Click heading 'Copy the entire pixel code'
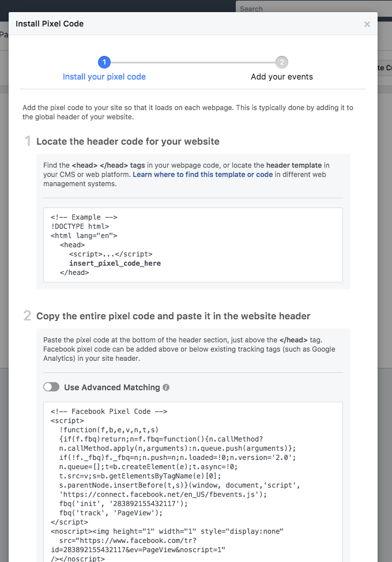Image resolution: width=392 pixels, height=562 pixels. coord(174,316)
